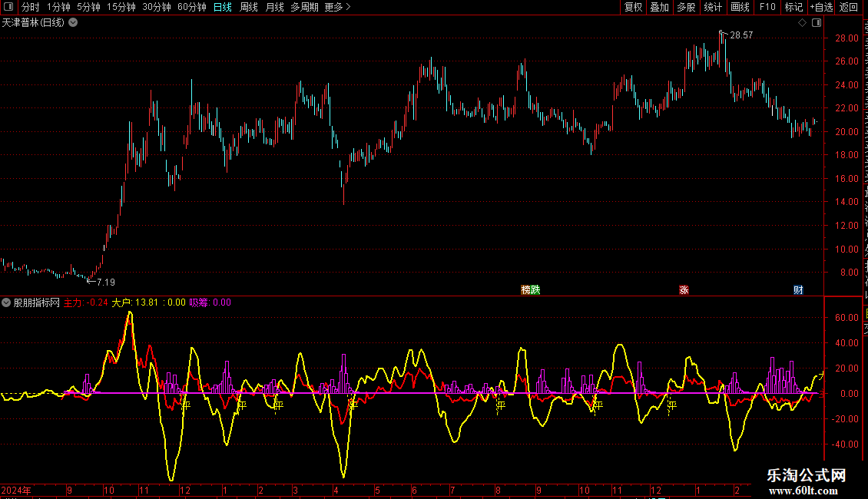868x499 pixels.
Task: Expand the 股朋指标网 indicator settings arrow
Action: 6,302
